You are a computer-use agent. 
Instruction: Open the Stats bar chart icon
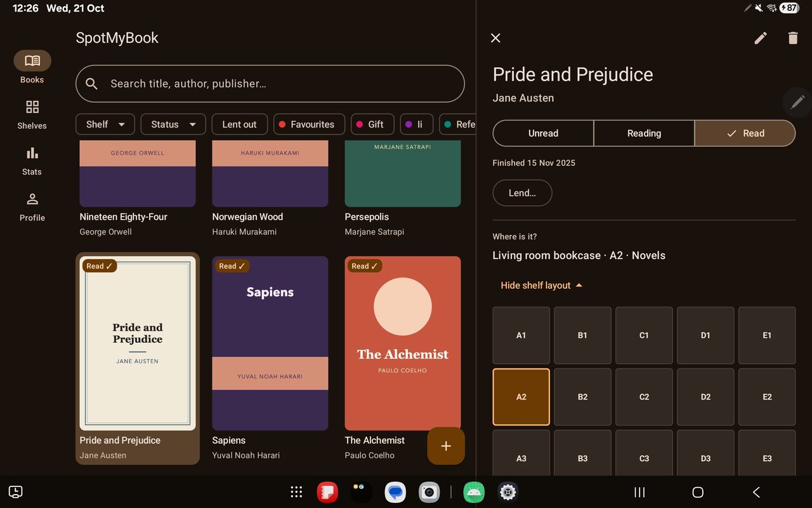(32, 153)
